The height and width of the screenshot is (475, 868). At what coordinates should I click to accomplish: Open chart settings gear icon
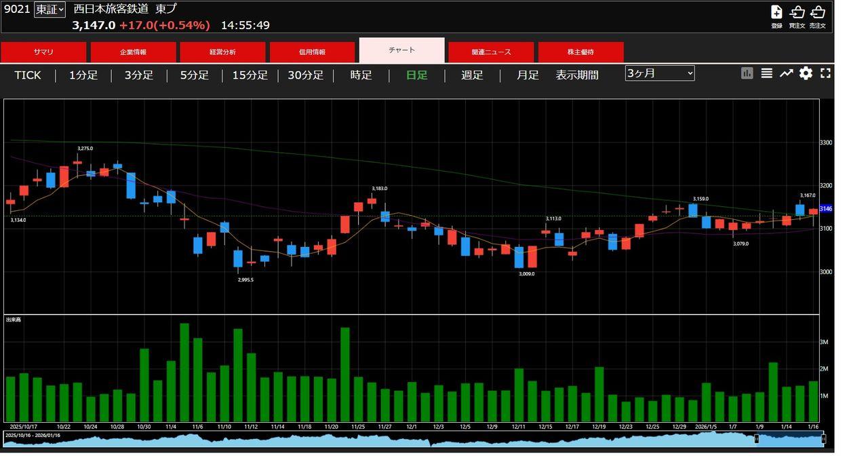(x=806, y=73)
